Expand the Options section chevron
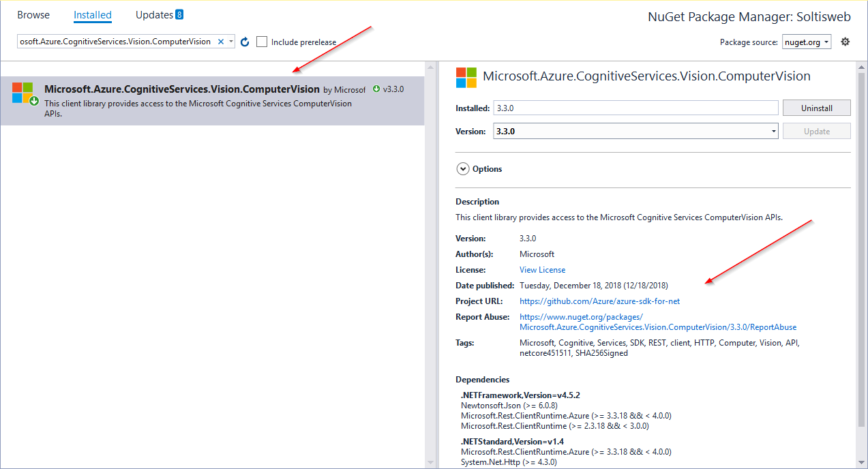Viewport: 868px width, 469px height. tap(463, 169)
